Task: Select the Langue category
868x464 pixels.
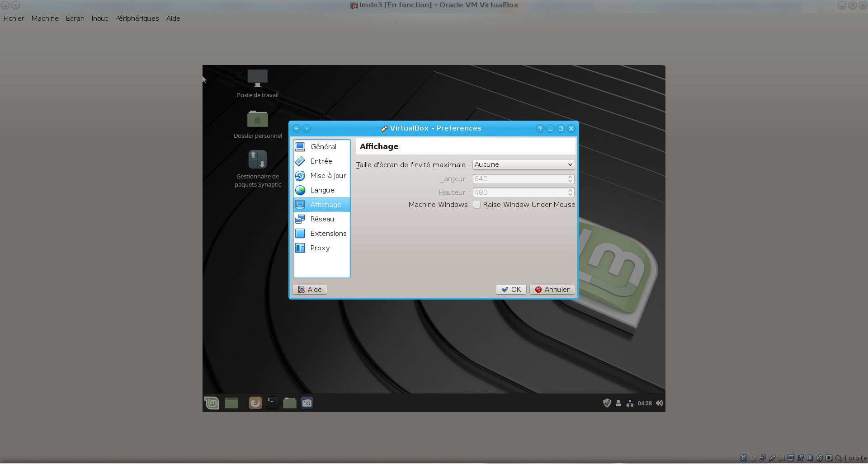Action: pos(322,190)
